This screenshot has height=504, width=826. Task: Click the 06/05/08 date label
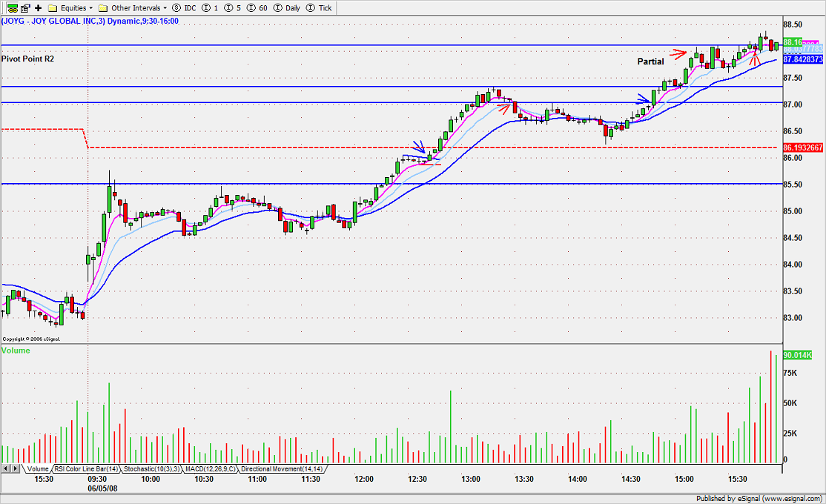click(x=103, y=488)
